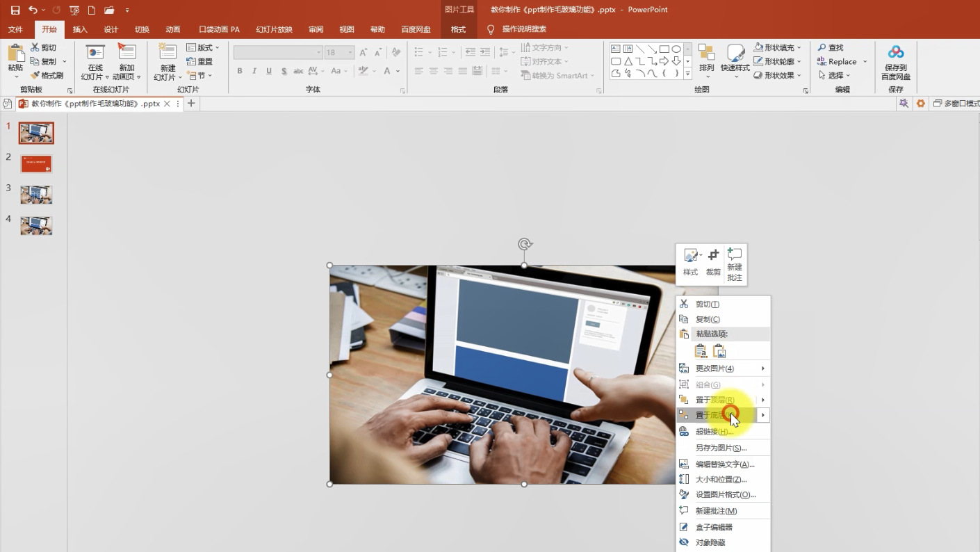Open the Select (选择) dropdown
This screenshot has width=980, height=552.
pyautogui.click(x=834, y=75)
